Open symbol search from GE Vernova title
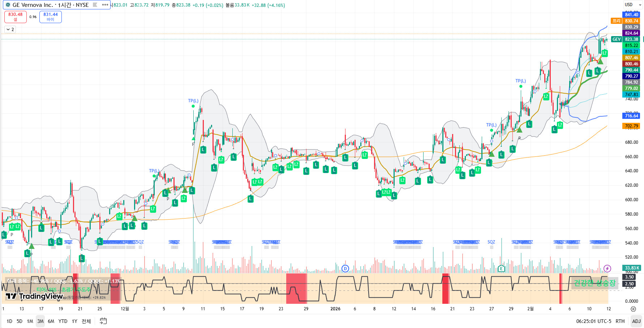 pyautogui.click(x=50, y=5)
